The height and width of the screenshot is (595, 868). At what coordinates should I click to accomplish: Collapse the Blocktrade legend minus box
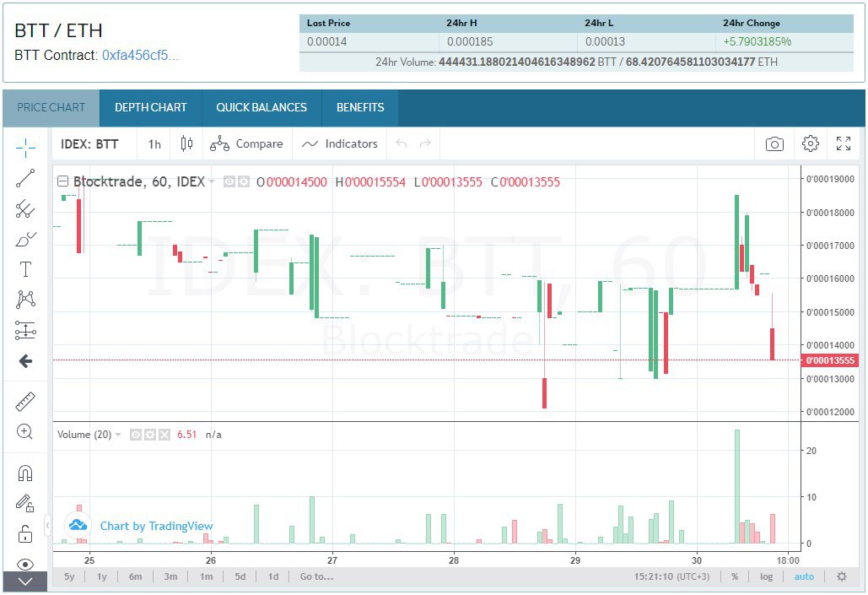pyautogui.click(x=63, y=181)
